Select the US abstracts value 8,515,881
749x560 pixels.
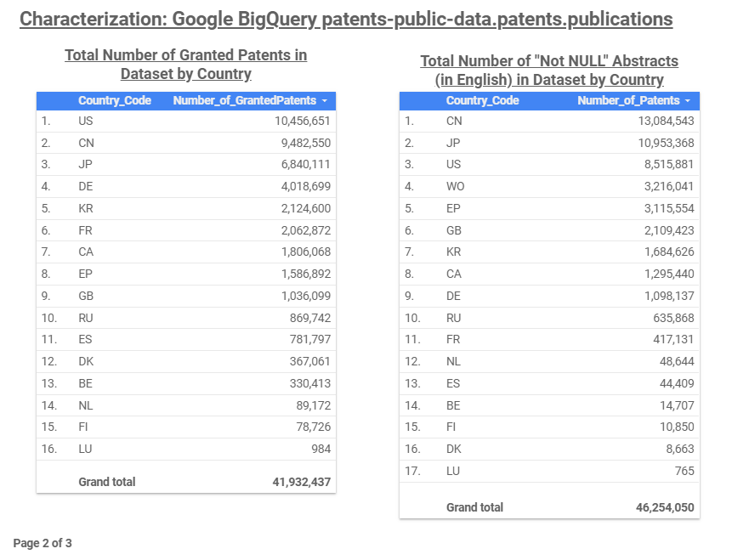pyautogui.click(x=669, y=164)
